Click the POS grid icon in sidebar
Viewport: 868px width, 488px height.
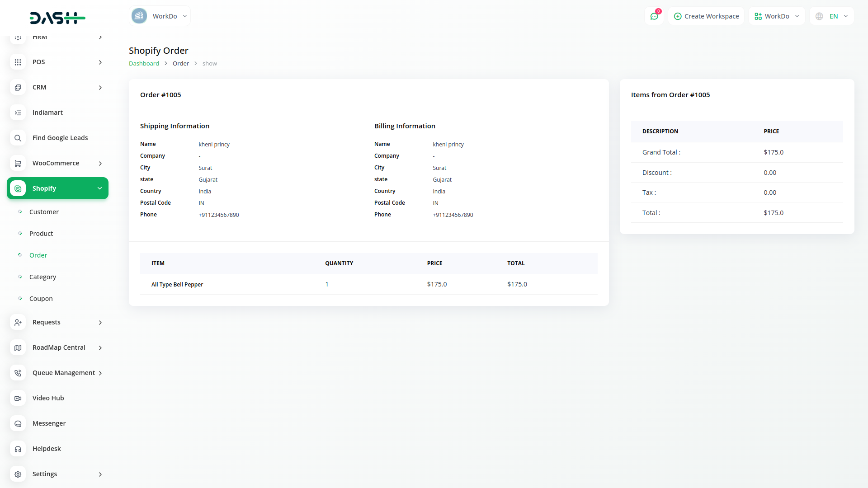[18, 62]
